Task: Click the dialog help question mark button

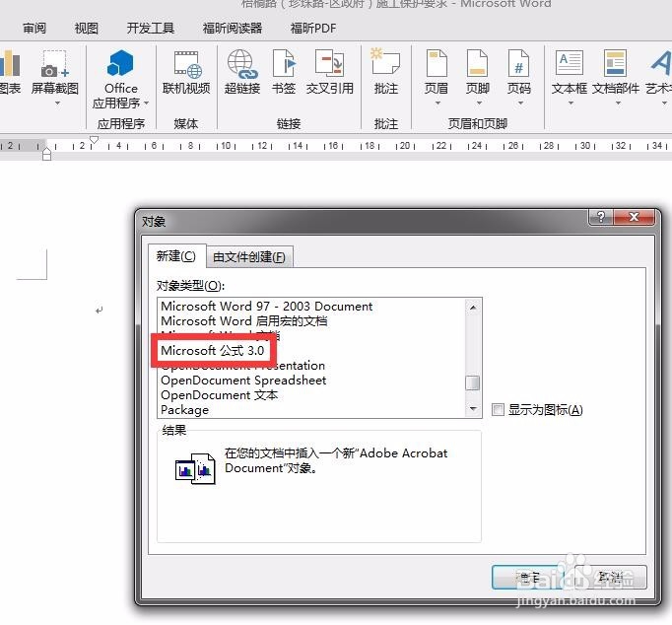Action: 601,217
